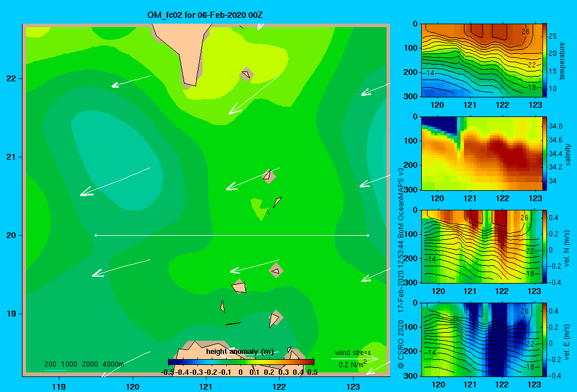
Task: Click the small island east of Taiwan's tip
Action: (x=246, y=74)
